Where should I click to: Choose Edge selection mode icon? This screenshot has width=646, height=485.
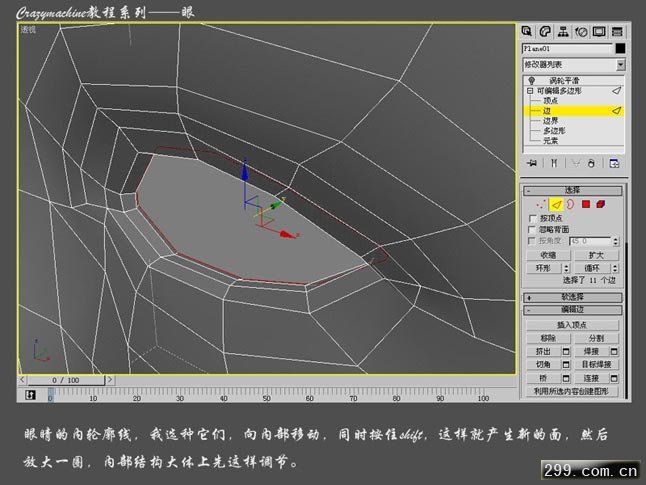click(557, 204)
